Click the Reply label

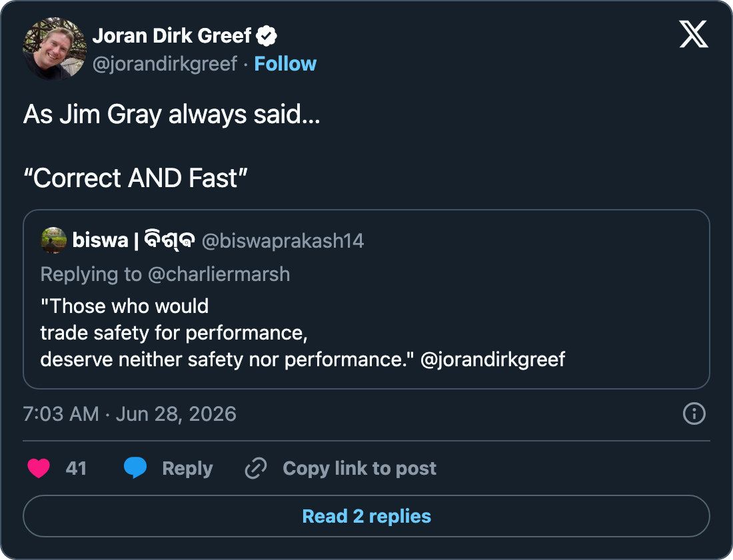[187, 469]
